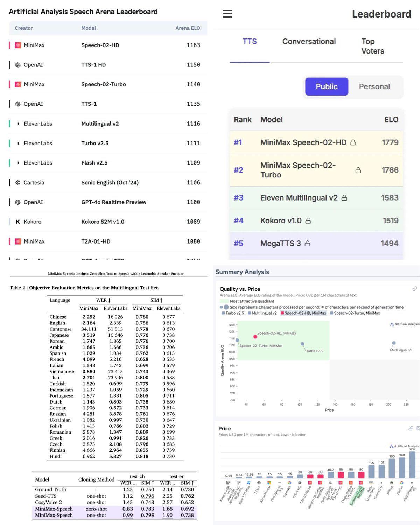Click Turbo v2.5 point in scatter plot
This screenshot has height=525, width=420.
(x=302, y=344)
